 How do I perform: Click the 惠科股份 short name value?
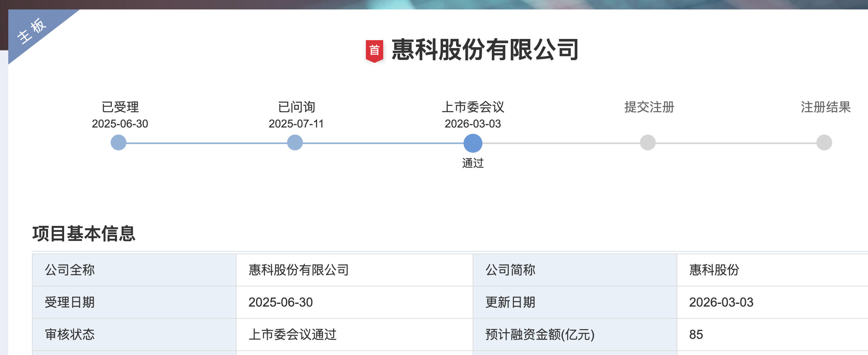click(714, 270)
